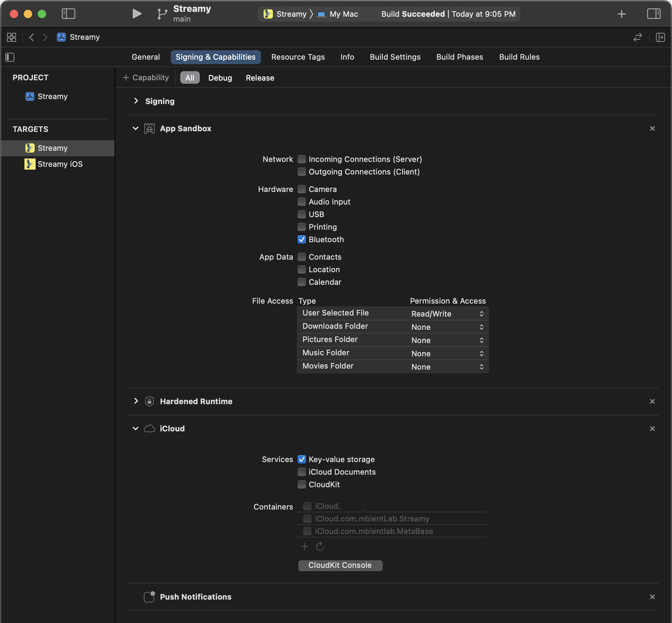Enable Contacts app data access

[x=302, y=257]
